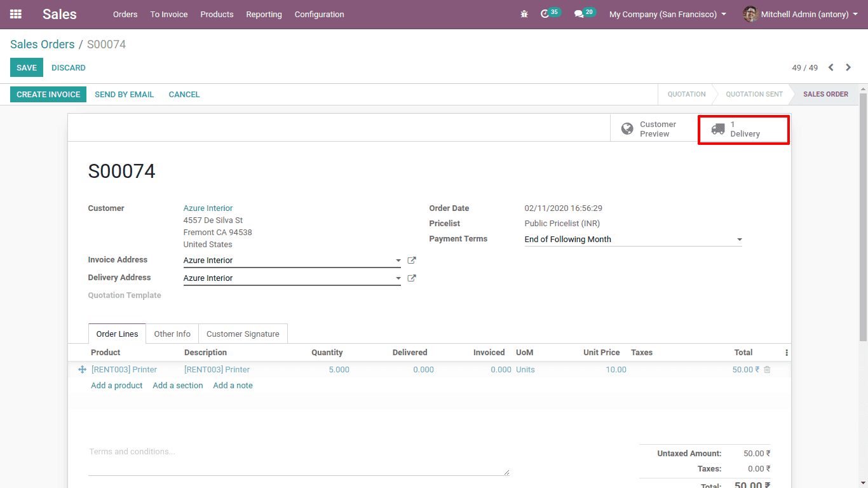Click the [RENT003] Printer product cell
Viewport: 868px width, 488px height.
tap(125, 370)
